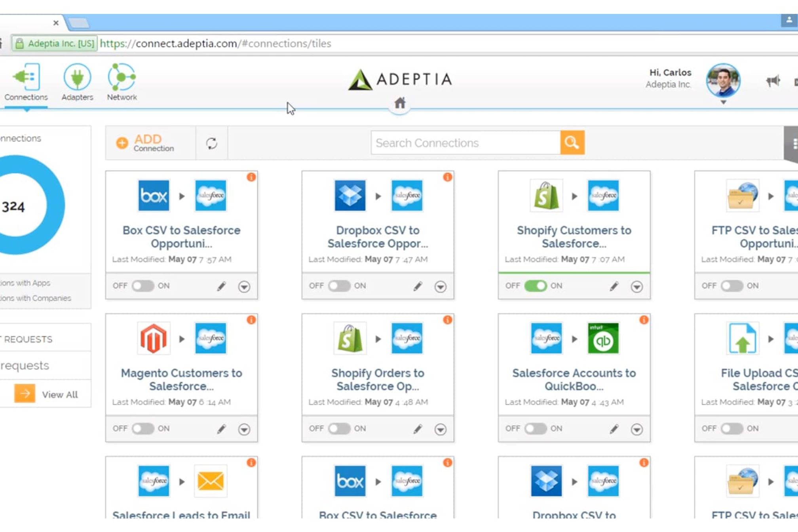
Task: Expand the Dropbox CSV tile dropdown arrow
Action: pos(440,287)
